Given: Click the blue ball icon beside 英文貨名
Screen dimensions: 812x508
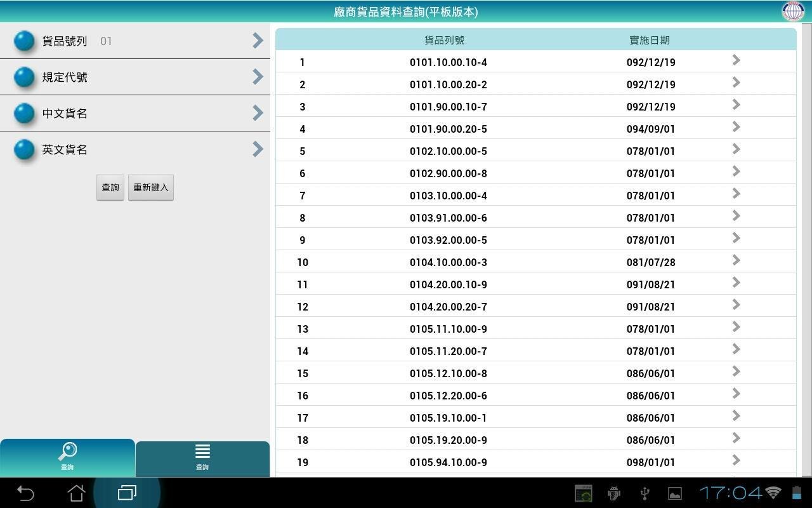Looking at the screenshot, I should pos(24,149).
